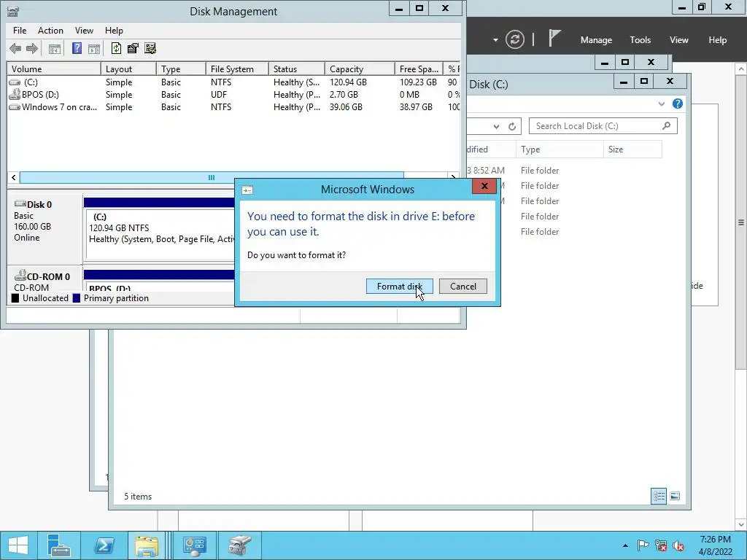This screenshot has width=747, height=560.
Task: Click the Format disk button
Action: [x=399, y=286]
